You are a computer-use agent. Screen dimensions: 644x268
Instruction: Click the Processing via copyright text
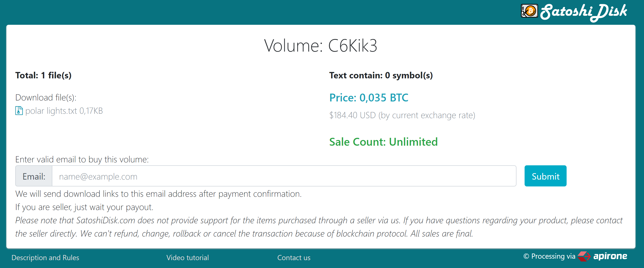pyautogui.click(x=549, y=256)
